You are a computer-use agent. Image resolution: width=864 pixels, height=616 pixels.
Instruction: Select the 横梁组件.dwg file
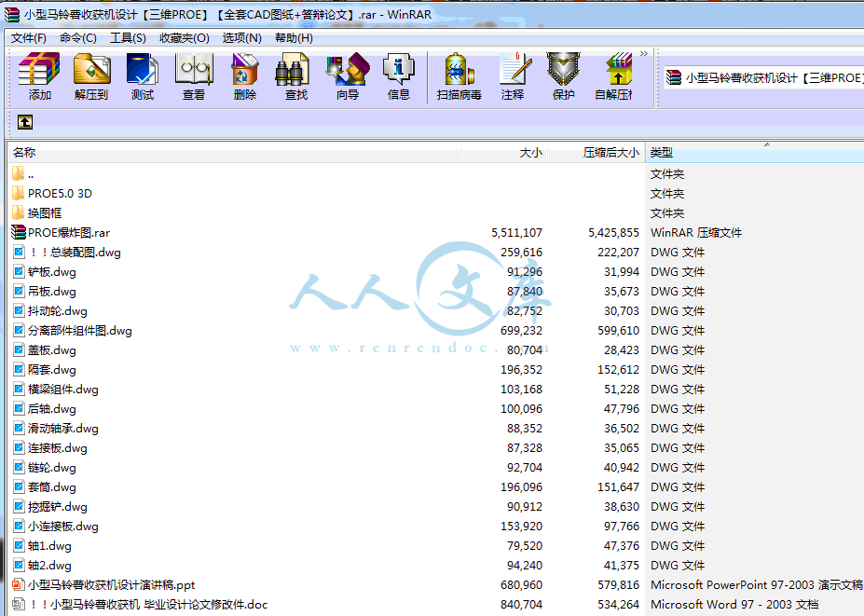[x=55, y=389]
